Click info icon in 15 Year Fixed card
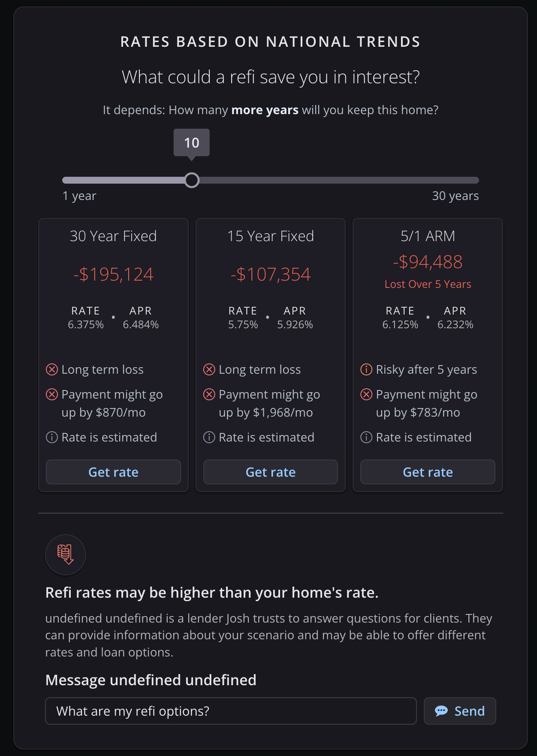Image resolution: width=537 pixels, height=756 pixels. (x=209, y=437)
